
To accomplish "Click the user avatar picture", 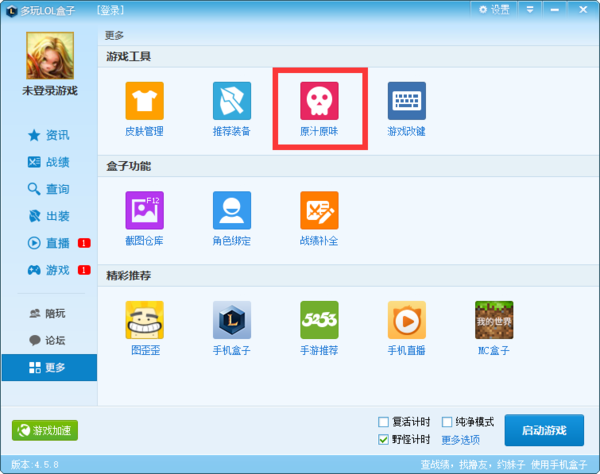I will 50,55.
